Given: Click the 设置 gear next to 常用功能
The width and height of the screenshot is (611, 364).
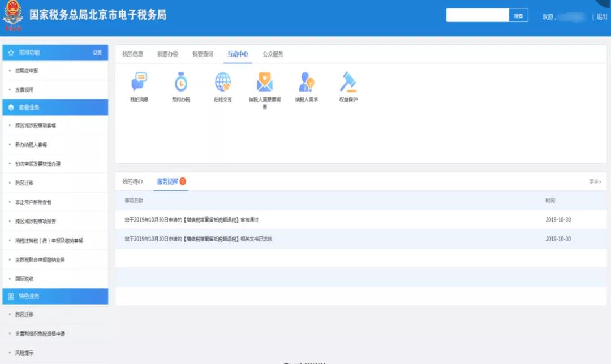Looking at the screenshot, I should click(97, 52).
